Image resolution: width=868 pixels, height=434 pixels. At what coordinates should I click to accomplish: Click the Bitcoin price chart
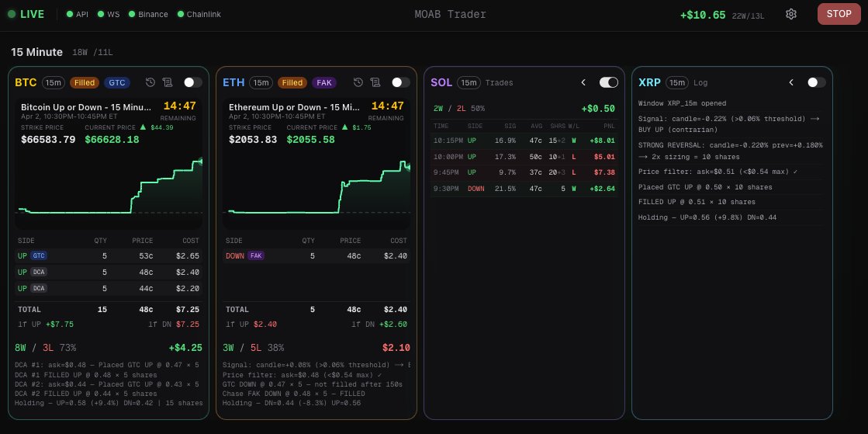click(109, 187)
